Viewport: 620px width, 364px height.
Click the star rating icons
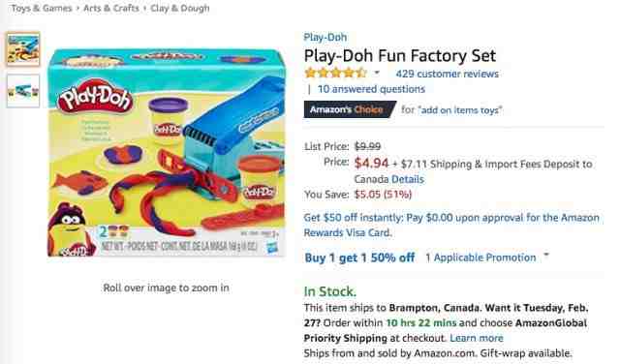(x=335, y=74)
